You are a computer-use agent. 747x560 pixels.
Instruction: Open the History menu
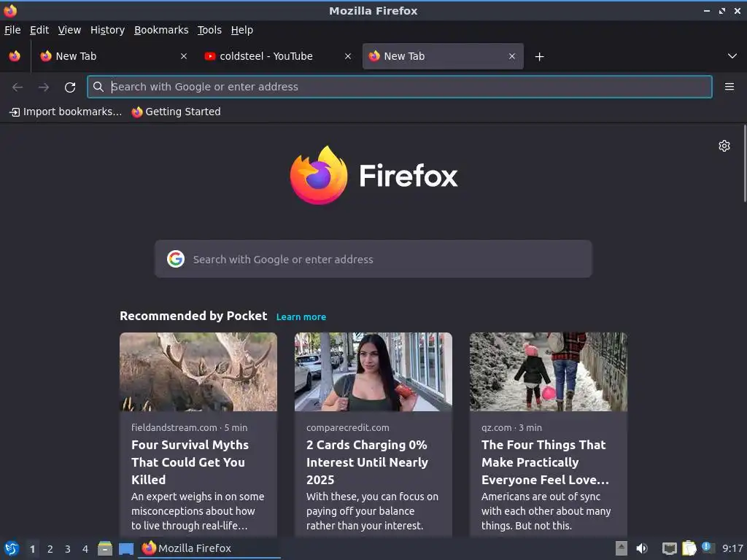[108, 30]
